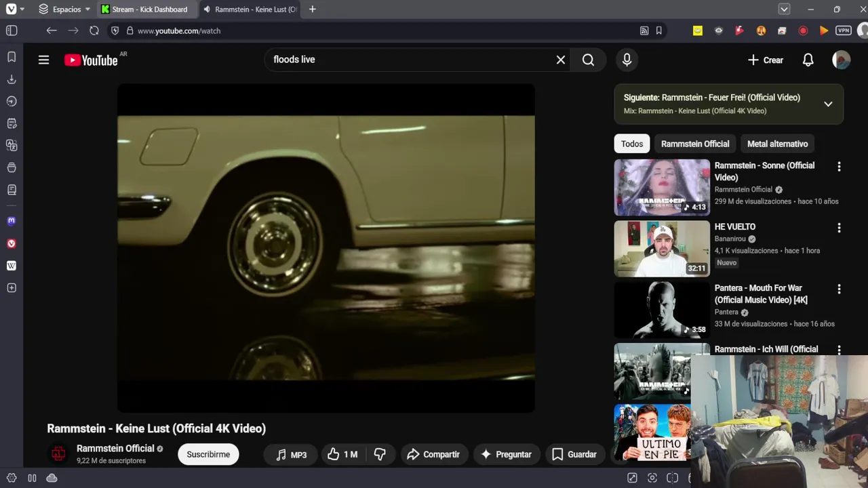Click the MP3 download button

(x=291, y=455)
